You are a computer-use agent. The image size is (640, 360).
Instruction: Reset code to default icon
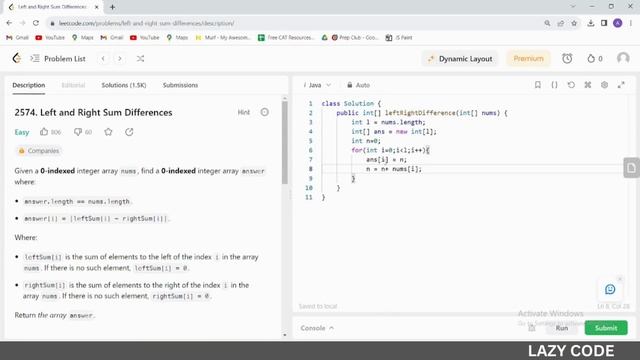pos(571,84)
